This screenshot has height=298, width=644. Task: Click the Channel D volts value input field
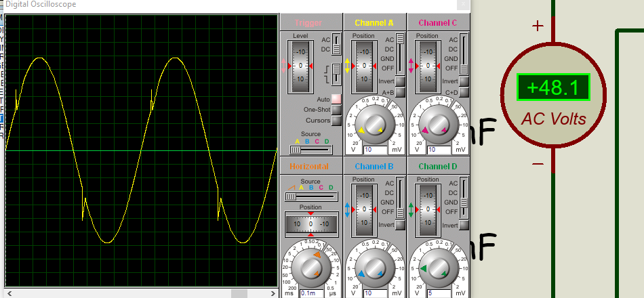point(439,293)
